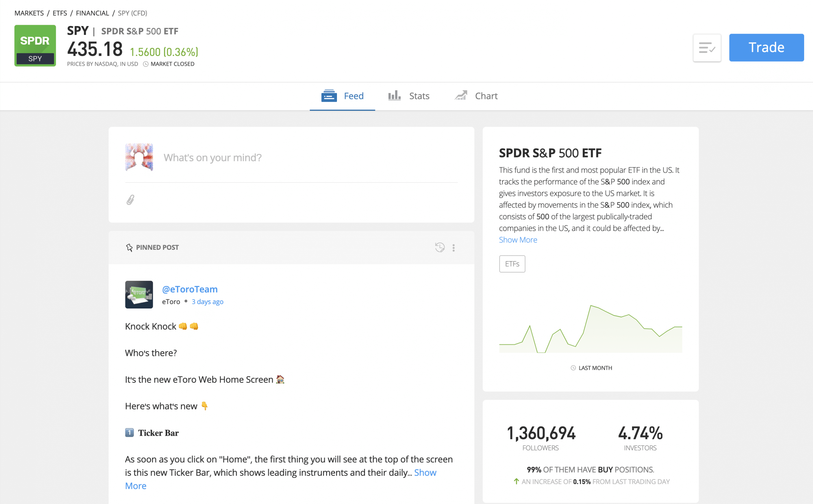
Task: Click the SPY (CFD) breadcrumb text
Action: [x=132, y=13]
